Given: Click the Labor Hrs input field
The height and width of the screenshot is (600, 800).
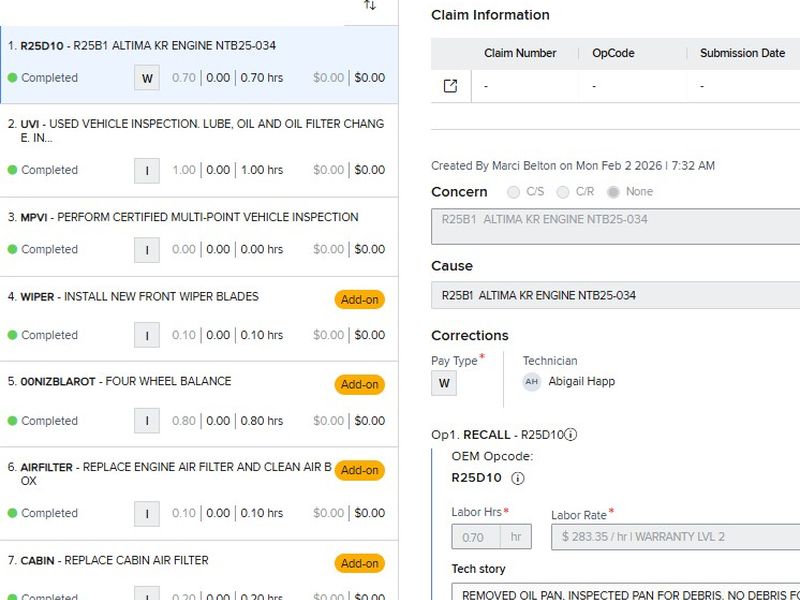Looking at the screenshot, I should 474,537.
